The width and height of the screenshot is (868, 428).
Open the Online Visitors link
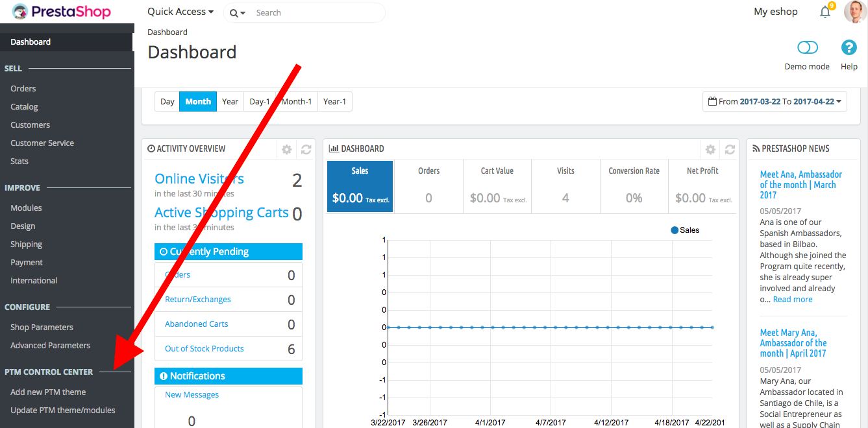click(199, 178)
